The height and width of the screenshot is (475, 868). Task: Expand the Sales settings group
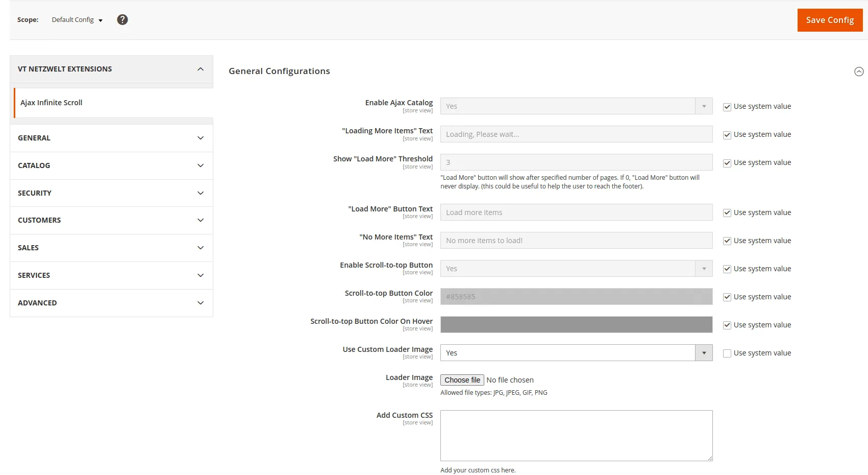click(111, 248)
